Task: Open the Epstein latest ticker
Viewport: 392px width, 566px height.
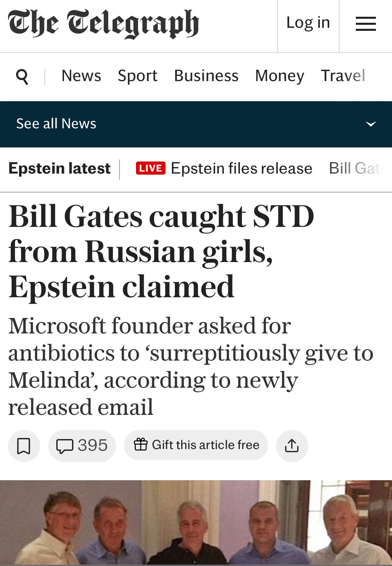Action: pyautogui.click(x=60, y=168)
